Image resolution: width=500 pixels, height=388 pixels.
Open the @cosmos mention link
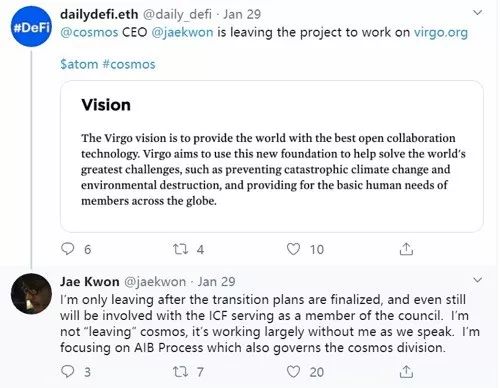click(x=89, y=32)
